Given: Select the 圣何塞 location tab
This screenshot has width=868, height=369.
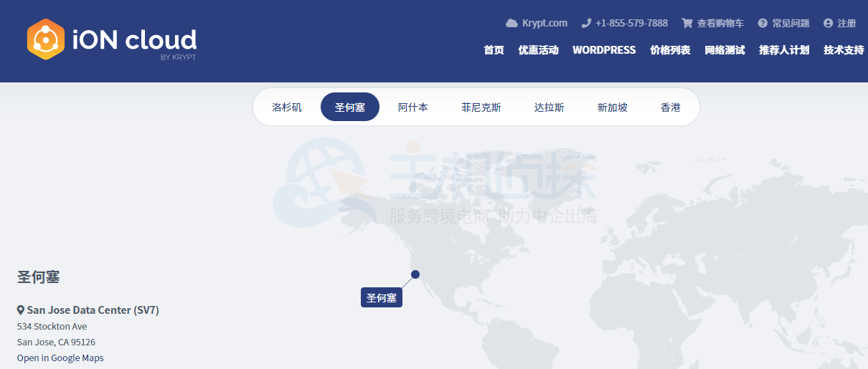Looking at the screenshot, I should tap(350, 107).
